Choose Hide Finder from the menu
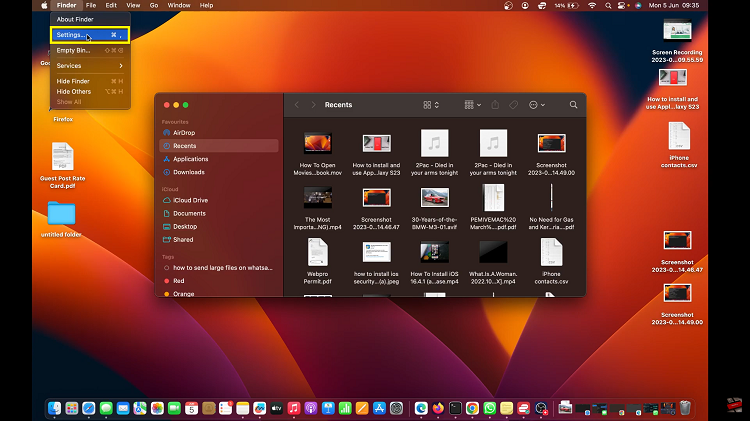The image size is (750, 421). pos(90,81)
